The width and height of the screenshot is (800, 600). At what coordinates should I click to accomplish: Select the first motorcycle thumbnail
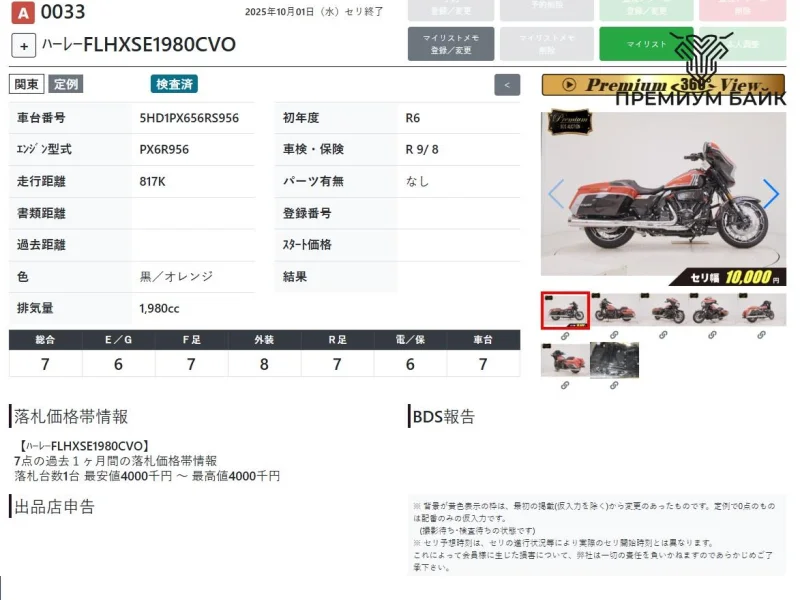pyautogui.click(x=565, y=310)
